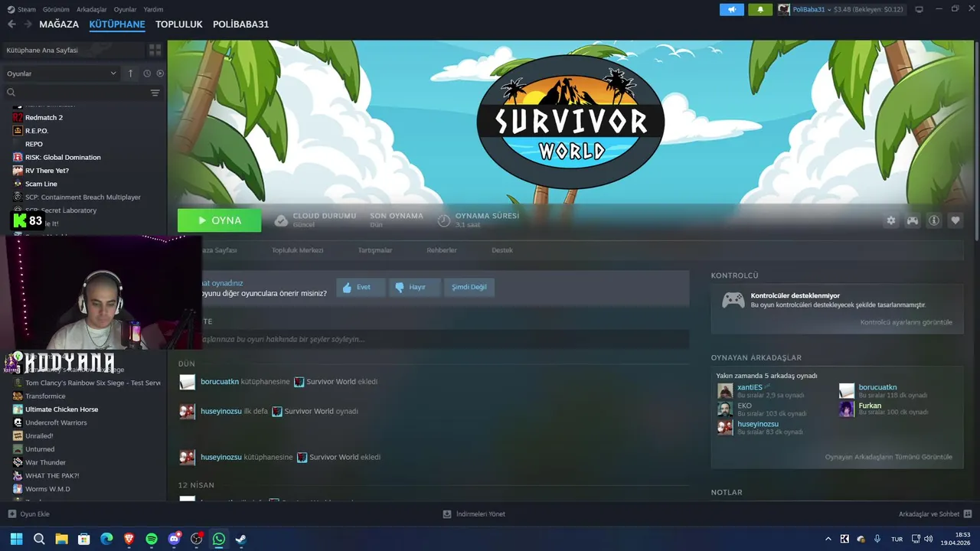Switch library to grid view icon
Viewport: 980px width, 551px height.
155,50
